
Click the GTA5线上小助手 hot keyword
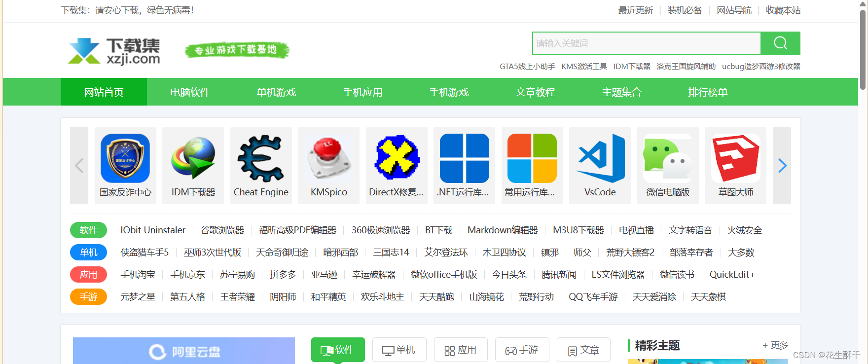click(x=527, y=66)
